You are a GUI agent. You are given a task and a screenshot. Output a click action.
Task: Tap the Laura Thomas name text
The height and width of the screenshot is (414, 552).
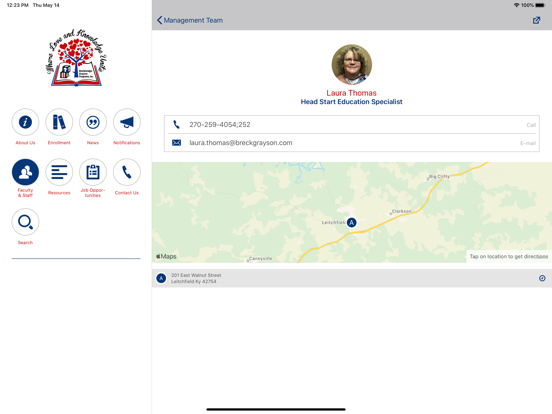tap(351, 93)
